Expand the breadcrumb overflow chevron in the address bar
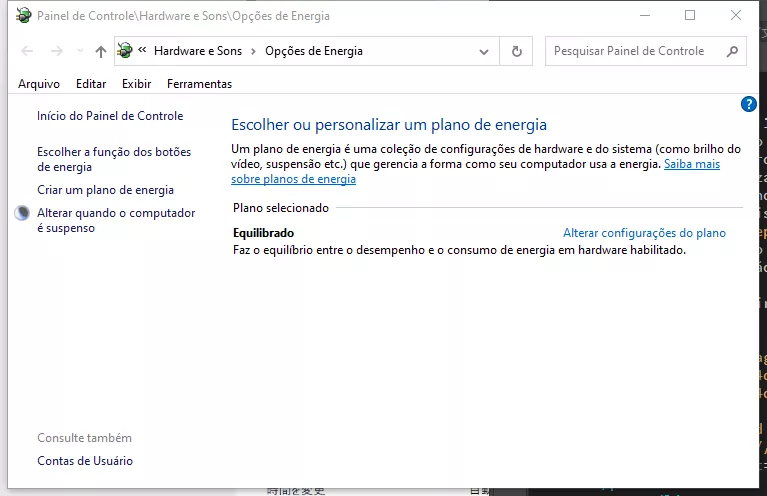 142,50
